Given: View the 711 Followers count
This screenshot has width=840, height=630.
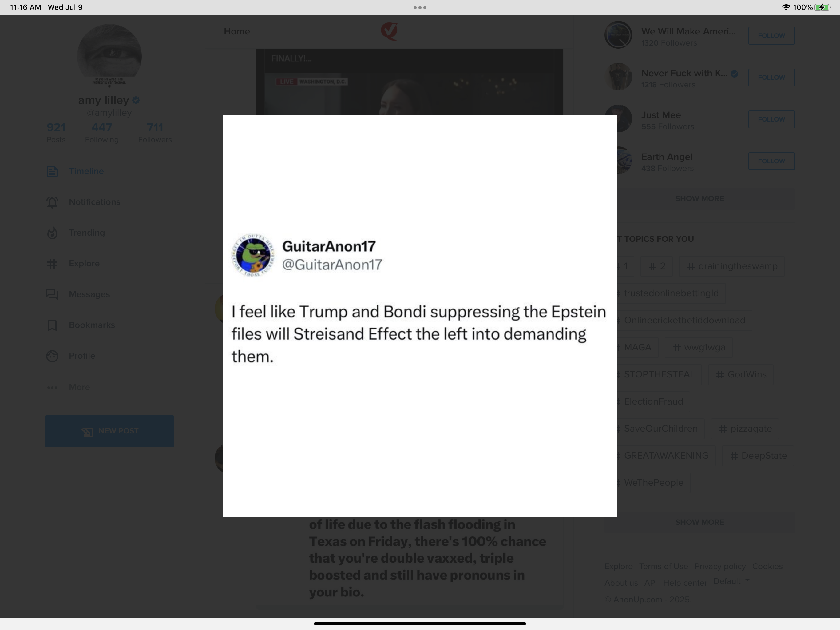Looking at the screenshot, I should [x=155, y=132].
